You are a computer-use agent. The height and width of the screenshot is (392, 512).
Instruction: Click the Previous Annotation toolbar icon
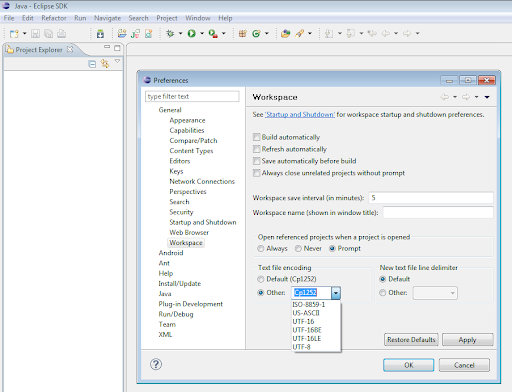[x=350, y=34]
